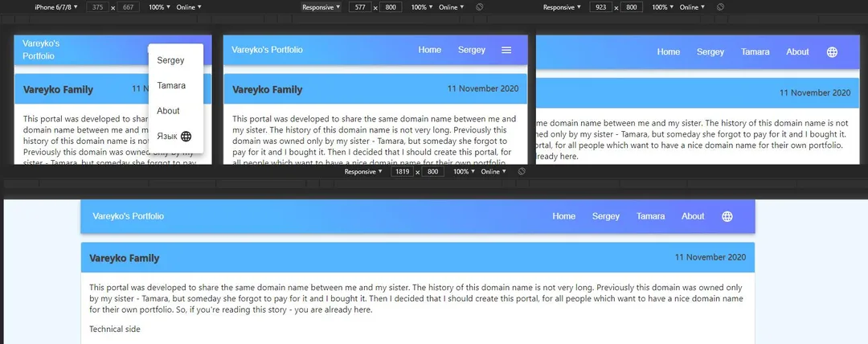Click Sergey in the 1819 wide viewport navbar
The image size is (868, 344).
click(x=606, y=216)
